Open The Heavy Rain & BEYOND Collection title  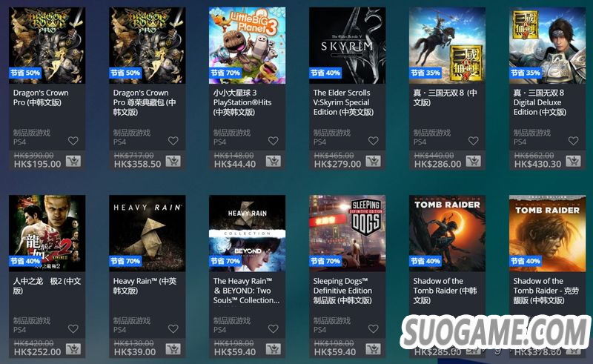pyautogui.click(x=246, y=291)
